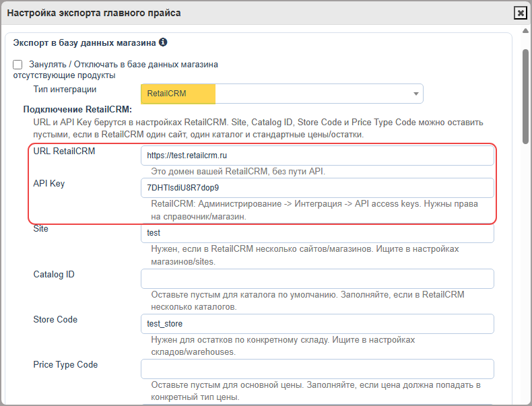532x406 pixels.
Task: Click the 'Price Type Code' label
Action: [x=65, y=365]
